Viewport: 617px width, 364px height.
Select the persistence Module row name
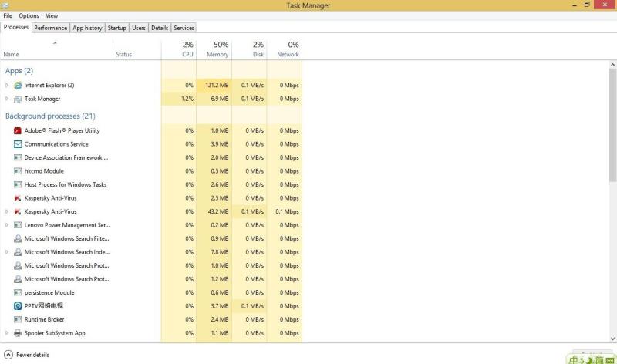49,293
